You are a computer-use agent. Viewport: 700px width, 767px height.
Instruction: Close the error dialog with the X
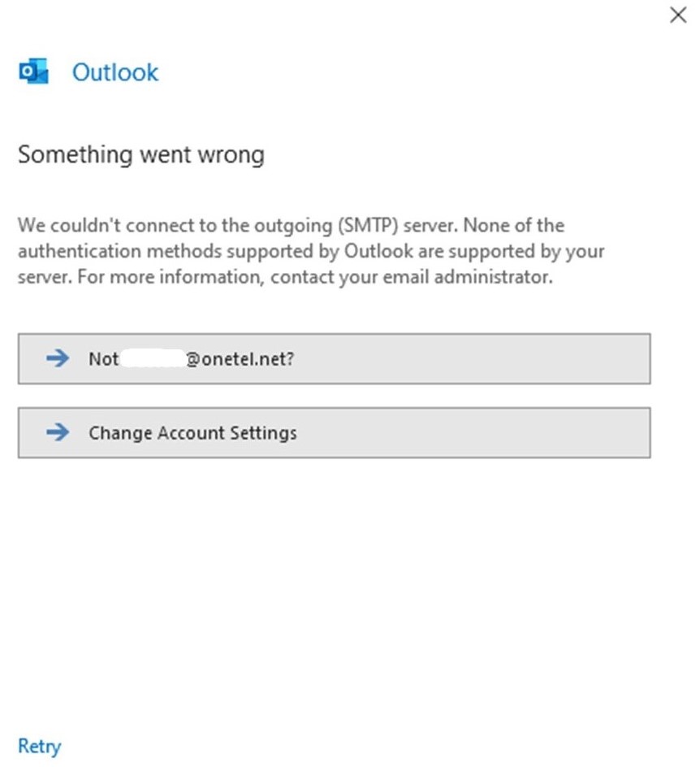pyautogui.click(x=677, y=15)
